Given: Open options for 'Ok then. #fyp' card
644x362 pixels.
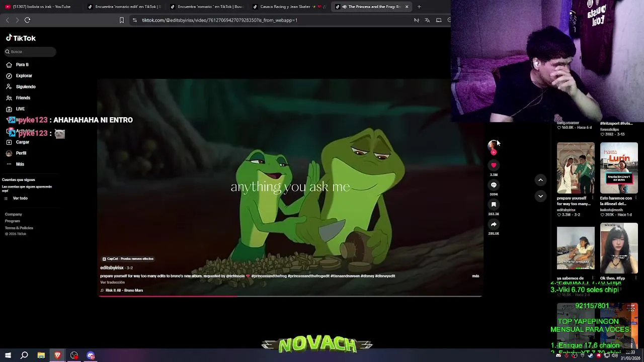Looking at the screenshot, I should click(x=636, y=278).
